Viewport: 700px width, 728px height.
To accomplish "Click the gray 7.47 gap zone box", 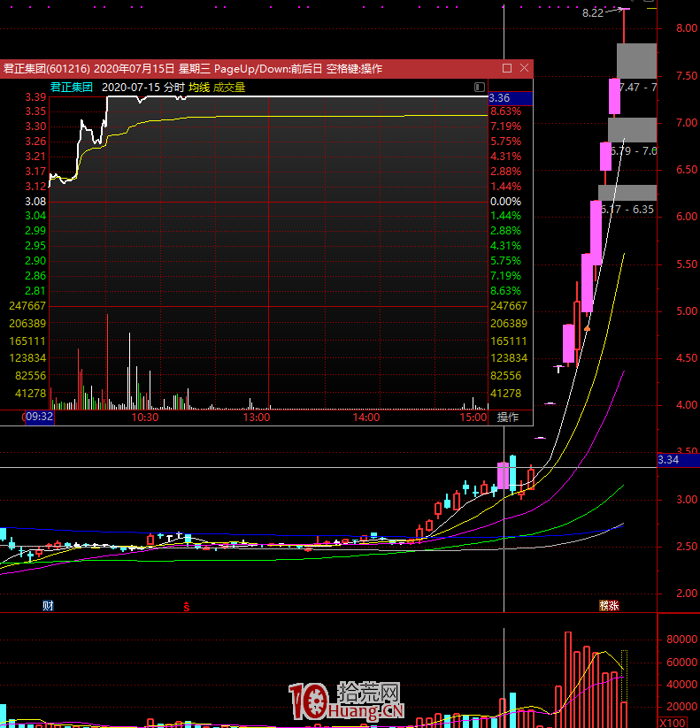I will 636,60.
